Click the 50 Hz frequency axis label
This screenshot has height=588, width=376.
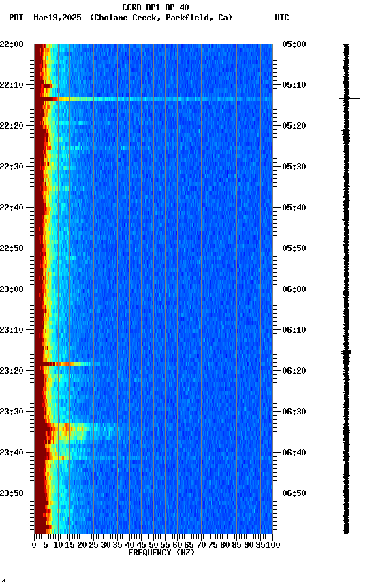click(153, 545)
